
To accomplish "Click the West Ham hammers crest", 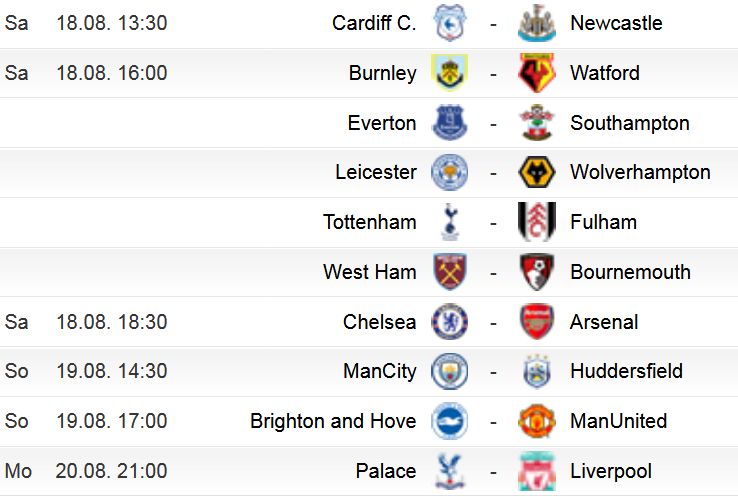I will [449, 272].
